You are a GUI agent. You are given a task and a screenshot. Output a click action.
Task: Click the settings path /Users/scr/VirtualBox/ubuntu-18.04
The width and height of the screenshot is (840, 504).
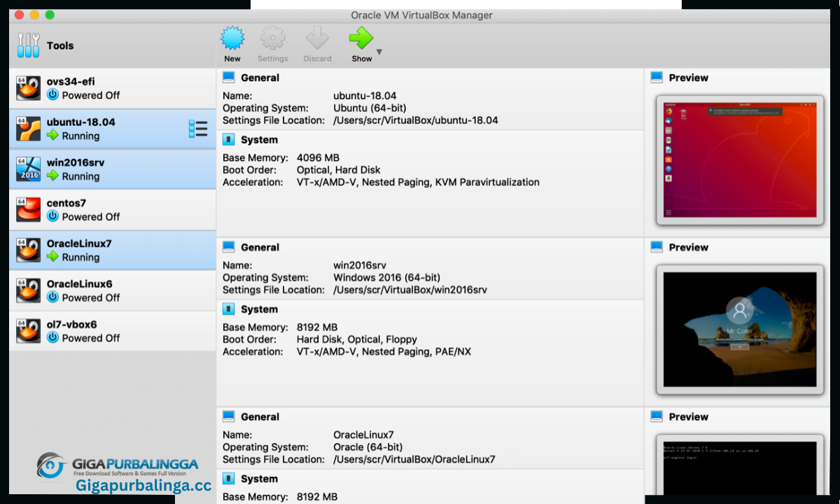coord(416,120)
